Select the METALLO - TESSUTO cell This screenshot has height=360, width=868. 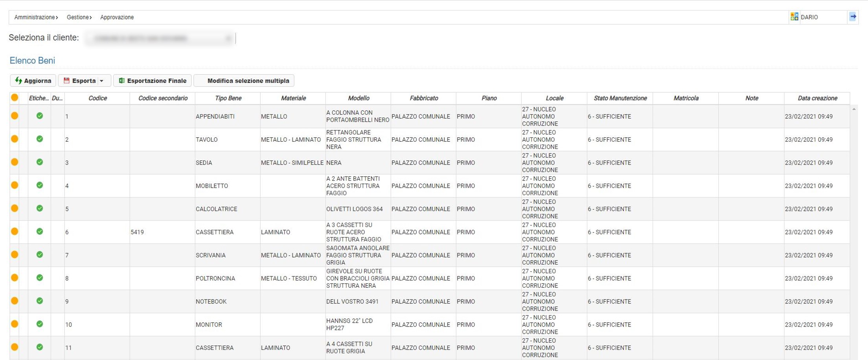(x=293, y=278)
